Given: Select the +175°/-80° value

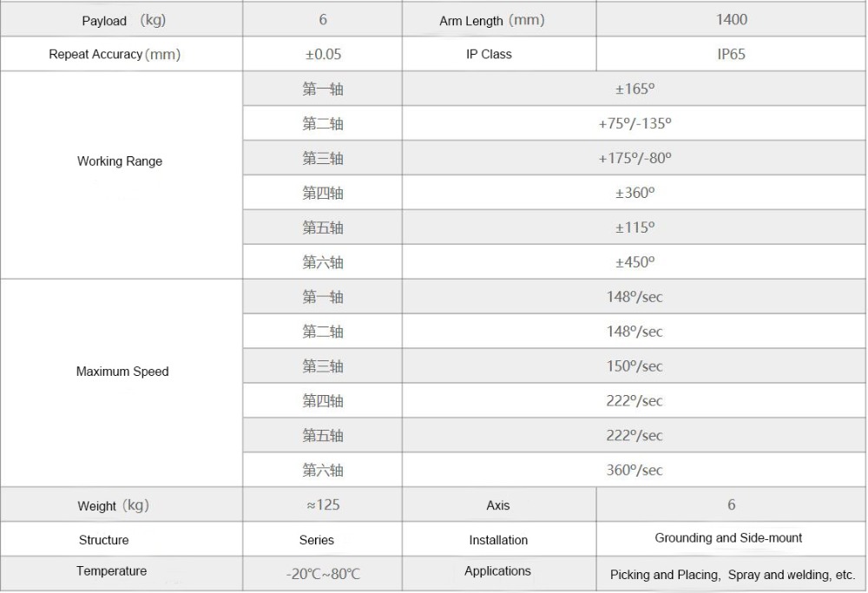Looking at the screenshot, I should (635, 158).
